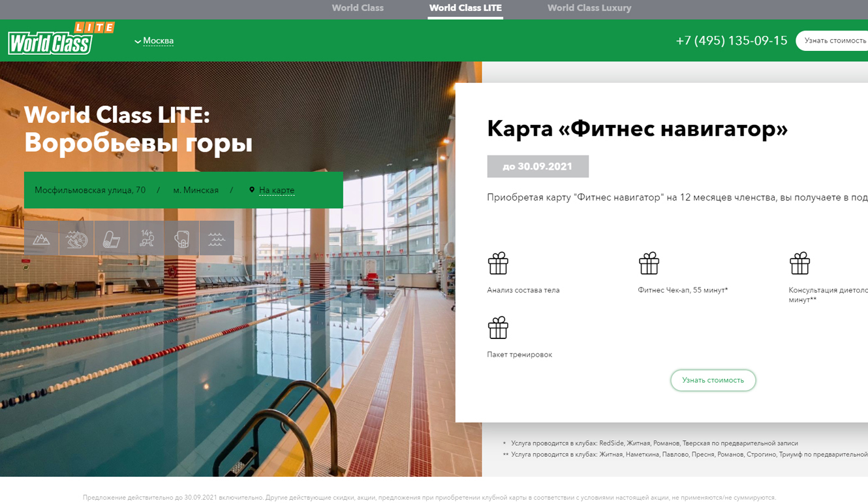The height and width of the screenshot is (503, 868).
Task: Select the yoga mat amenity icon
Action: (x=112, y=238)
